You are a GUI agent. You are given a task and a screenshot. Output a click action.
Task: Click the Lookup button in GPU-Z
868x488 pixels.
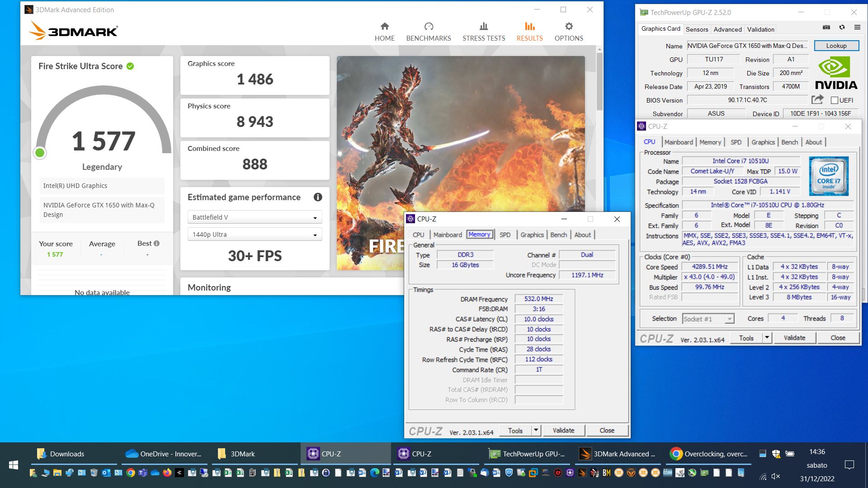click(836, 46)
